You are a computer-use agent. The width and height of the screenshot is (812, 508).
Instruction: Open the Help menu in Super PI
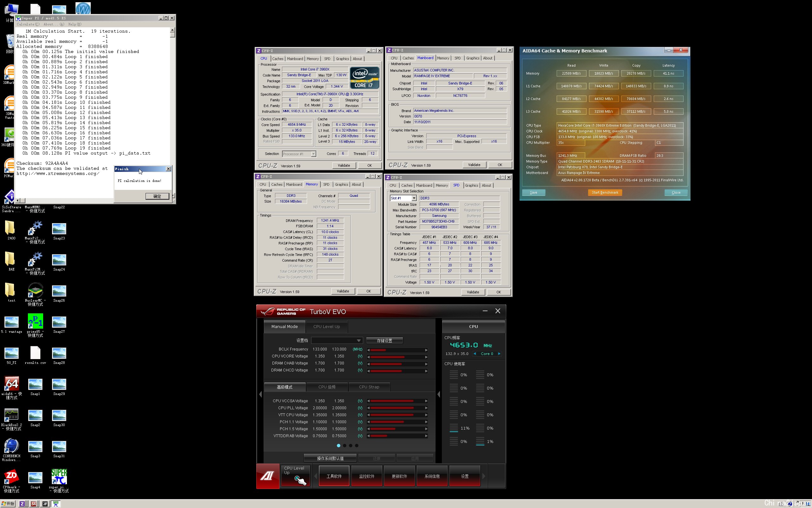pyautogui.click(x=75, y=24)
